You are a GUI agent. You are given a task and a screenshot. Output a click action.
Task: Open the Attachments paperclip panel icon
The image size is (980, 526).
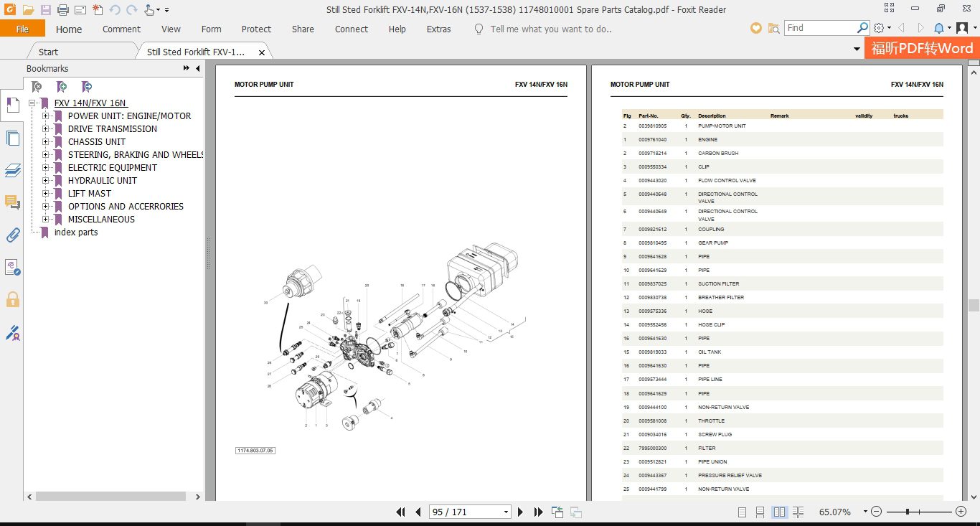(x=12, y=235)
